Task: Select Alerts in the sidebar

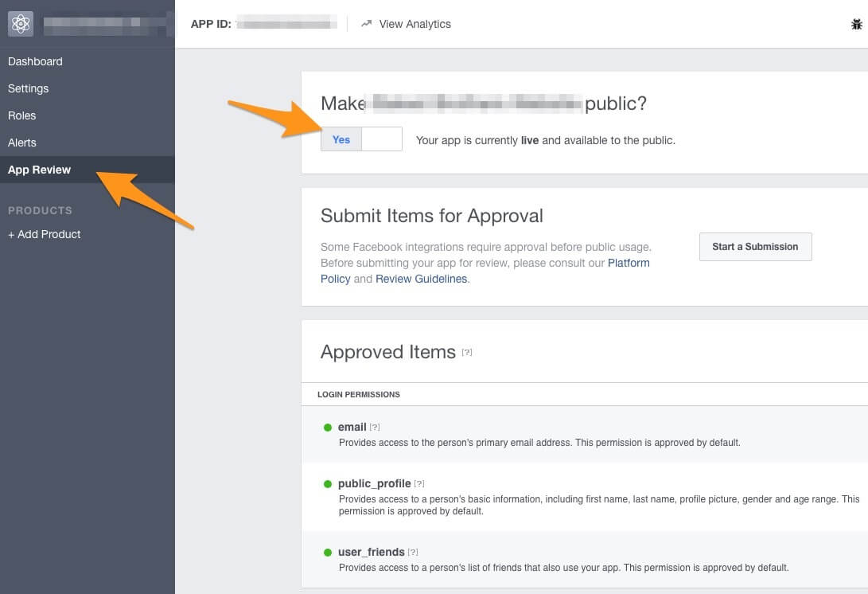Action: 22,143
